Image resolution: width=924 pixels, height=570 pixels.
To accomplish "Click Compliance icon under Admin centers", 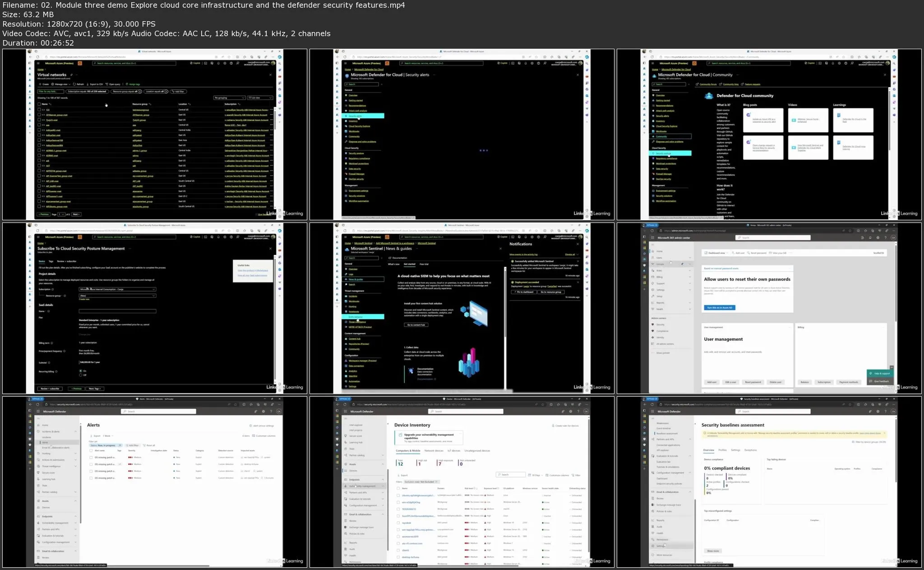I will click(652, 331).
